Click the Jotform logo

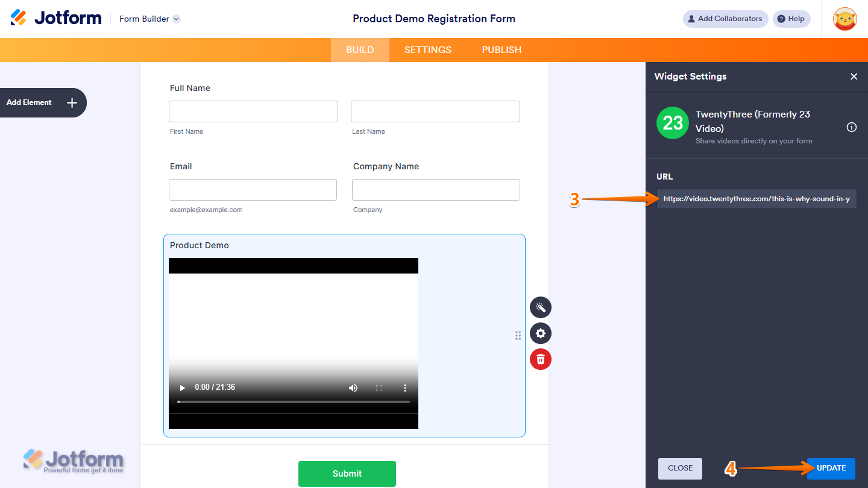pos(55,18)
